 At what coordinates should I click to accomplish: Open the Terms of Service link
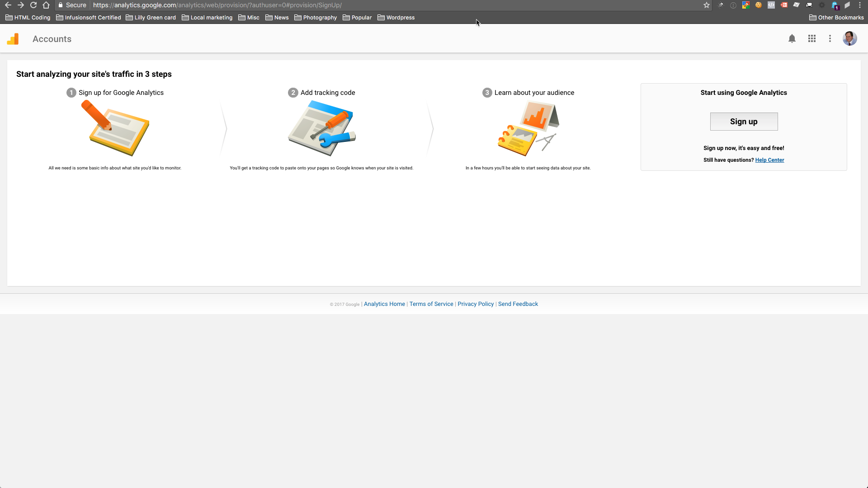431,304
